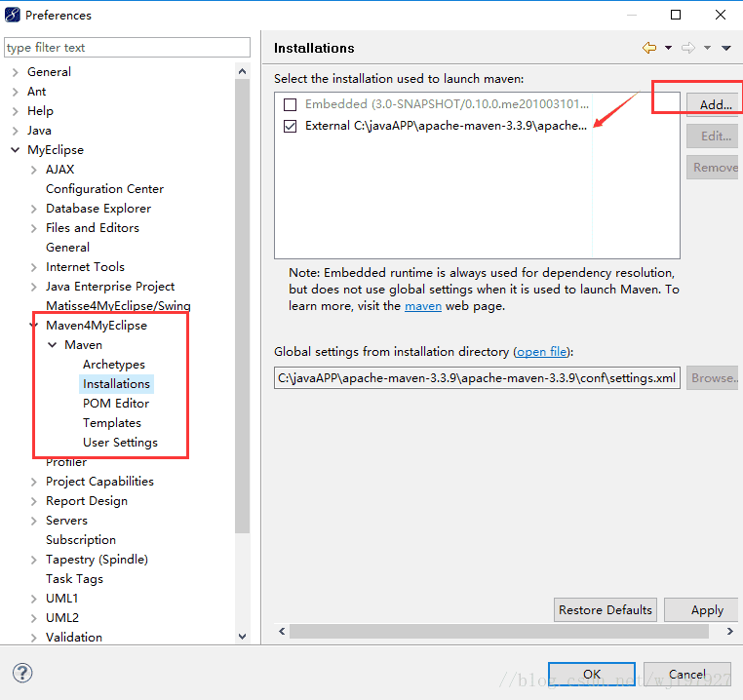Expand the UML1 tree node
This screenshot has width=743, height=700.
[x=34, y=599]
